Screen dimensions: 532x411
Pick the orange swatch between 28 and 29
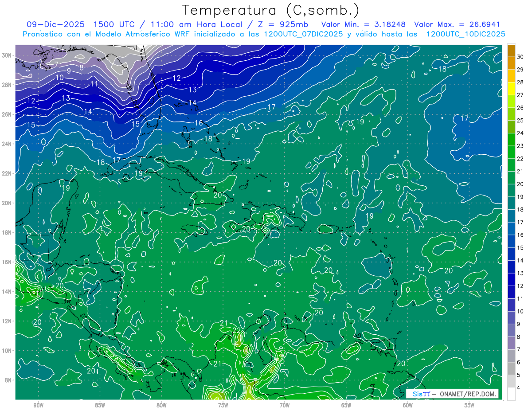(511, 76)
